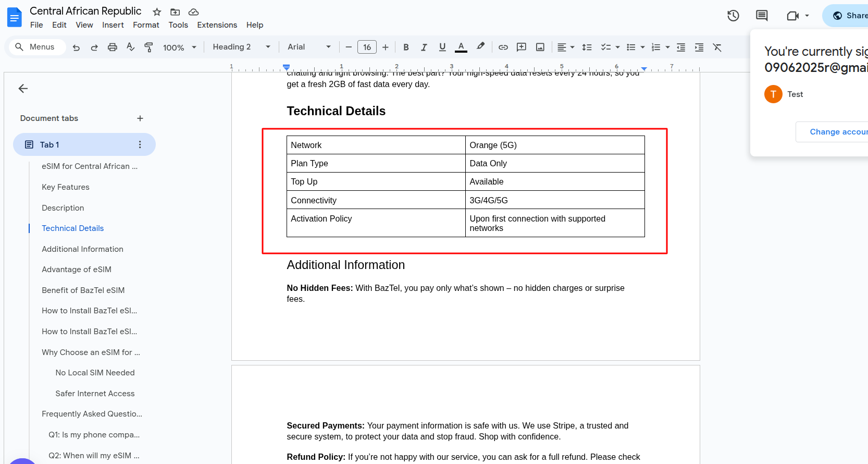This screenshot has width=868, height=464.
Task: Click the Undo icon in toolbar
Action: tap(76, 47)
